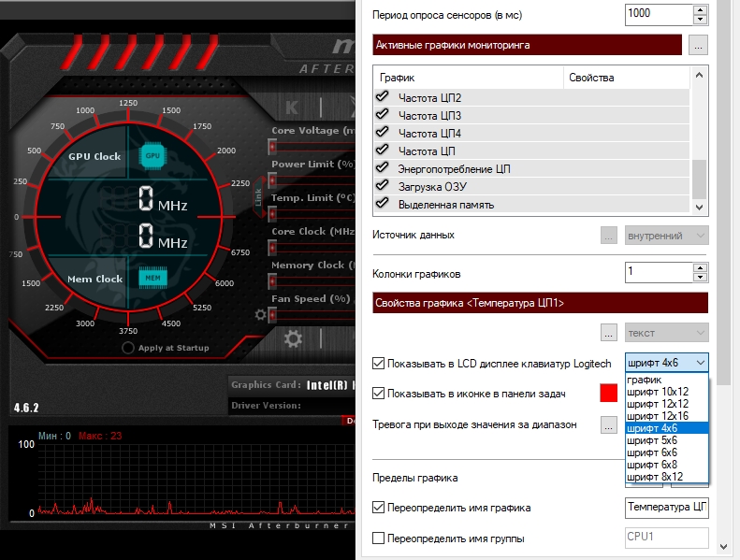Click '...' button left of 'текст' dropdown

(x=609, y=333)
